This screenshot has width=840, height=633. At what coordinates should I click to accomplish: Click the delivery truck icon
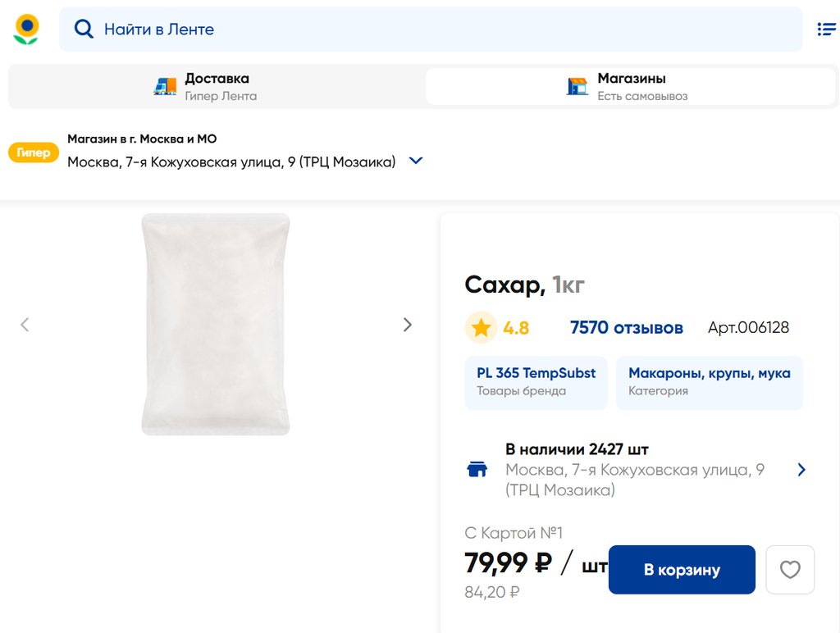coord(165,86)
